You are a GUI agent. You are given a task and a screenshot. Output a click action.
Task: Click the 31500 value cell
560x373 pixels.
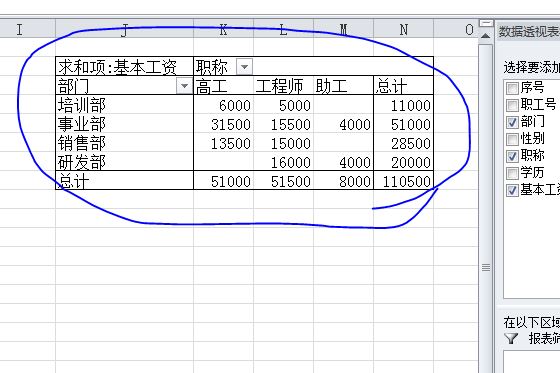224,124
